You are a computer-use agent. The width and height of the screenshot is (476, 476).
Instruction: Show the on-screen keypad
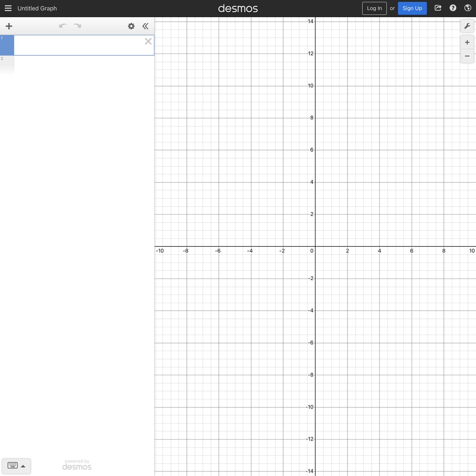[x=16, y=466]
